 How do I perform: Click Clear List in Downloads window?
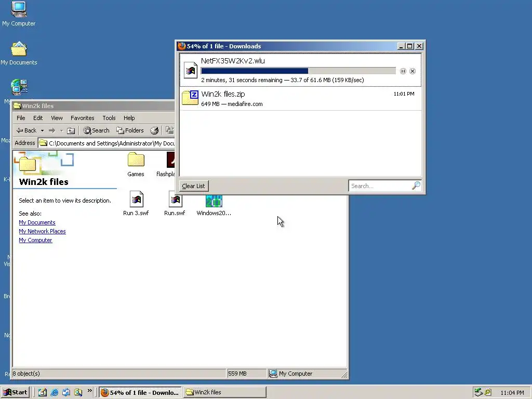(193, 186)
